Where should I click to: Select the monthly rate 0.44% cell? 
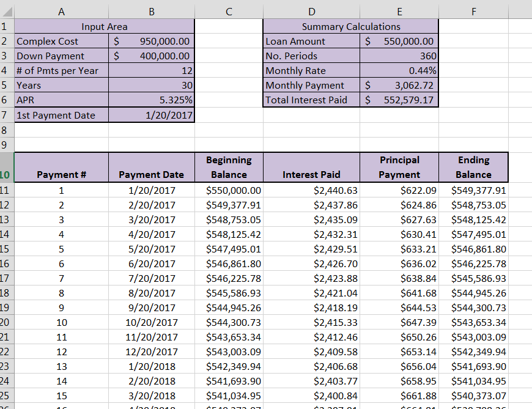pyautogui.click(x=399, y=70)
